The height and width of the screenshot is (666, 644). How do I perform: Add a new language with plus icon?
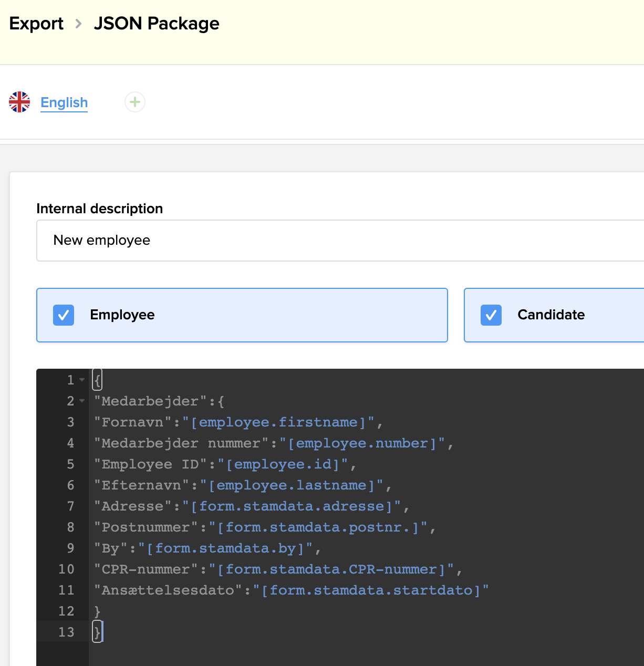pos(135,102)
